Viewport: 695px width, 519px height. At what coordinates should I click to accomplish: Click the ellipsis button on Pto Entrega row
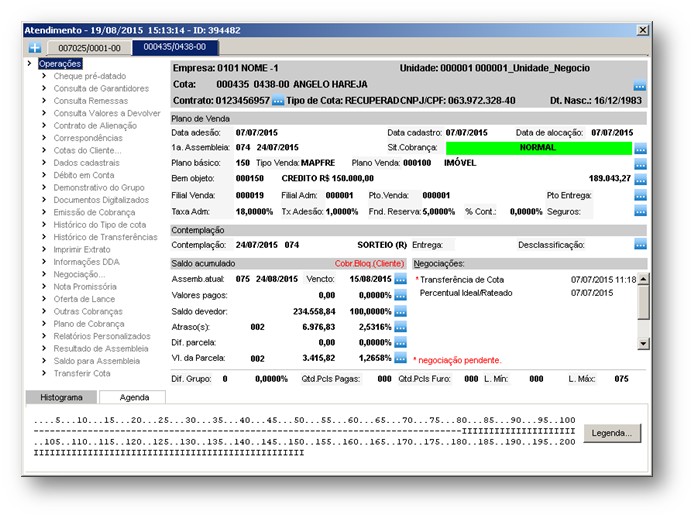[640, 195]
